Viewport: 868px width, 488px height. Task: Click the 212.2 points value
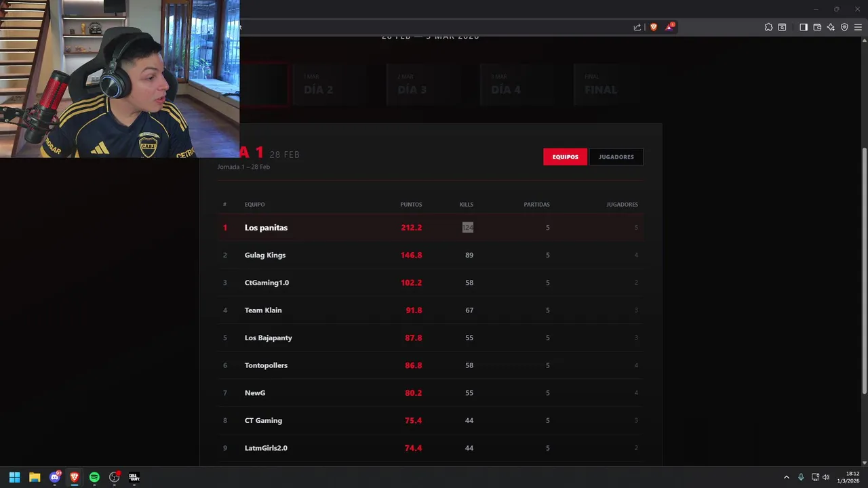click(411, 227)
